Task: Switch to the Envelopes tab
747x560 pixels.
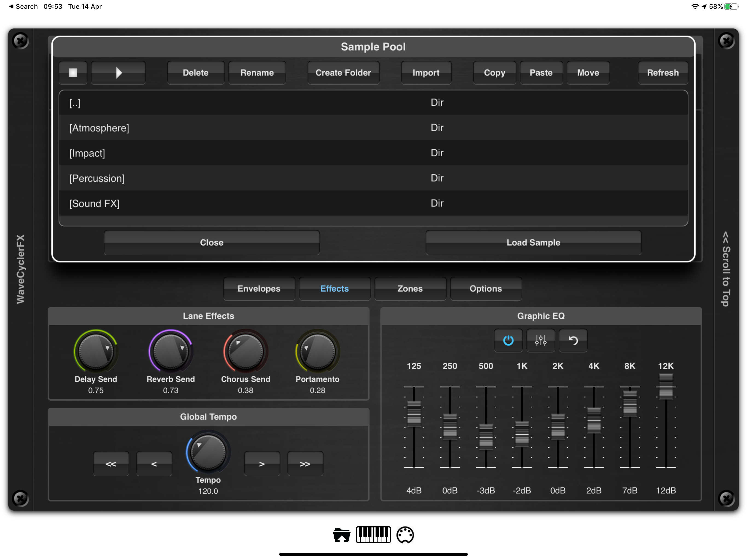Action: pos(259,288)
